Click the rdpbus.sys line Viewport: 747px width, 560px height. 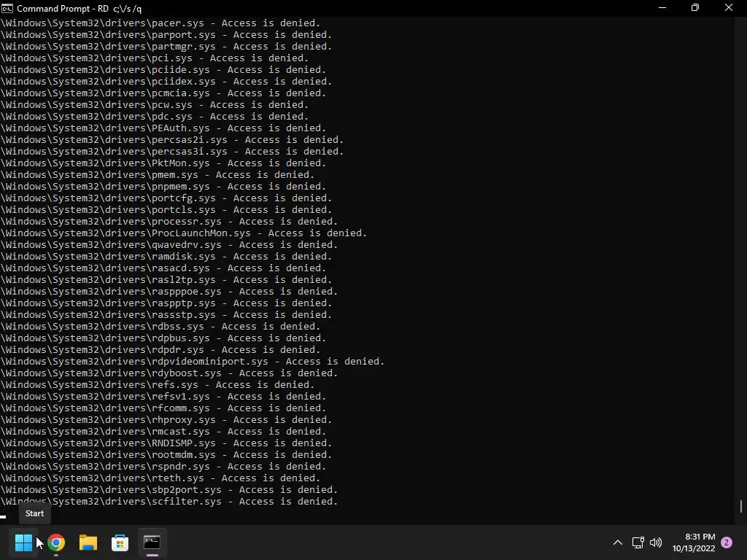[x=163, y=338]
